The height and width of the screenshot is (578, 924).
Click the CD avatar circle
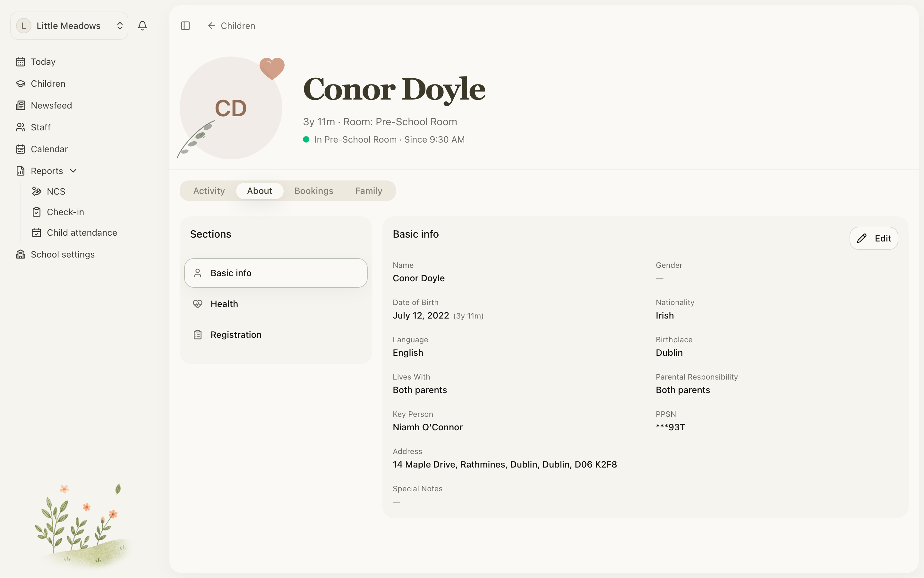click(231, 108)
